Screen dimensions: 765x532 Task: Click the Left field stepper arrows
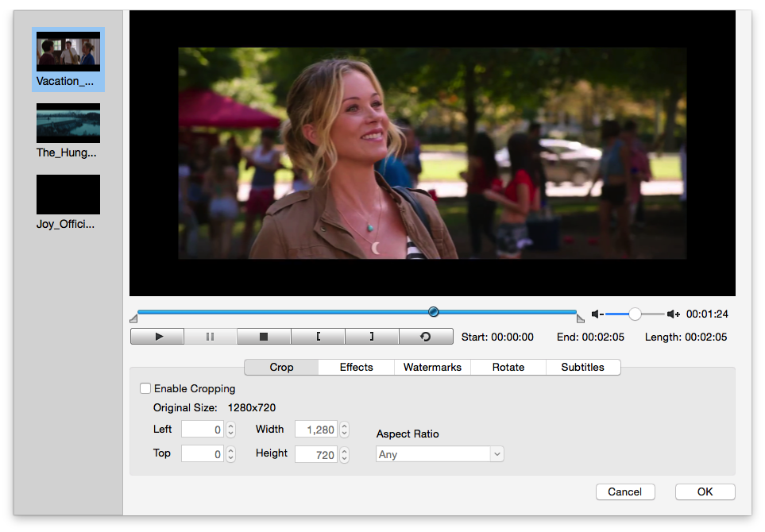[x=230, y=429]
